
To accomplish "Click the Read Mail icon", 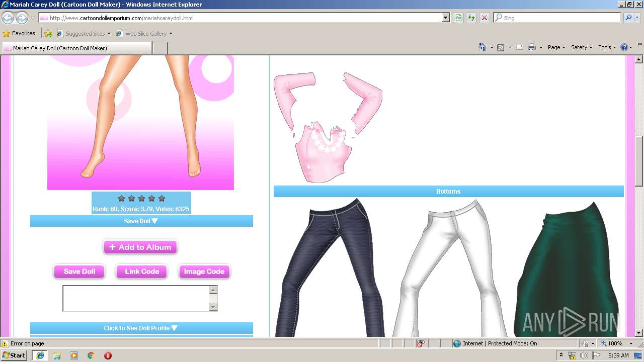I will click(x=519, y=47).
